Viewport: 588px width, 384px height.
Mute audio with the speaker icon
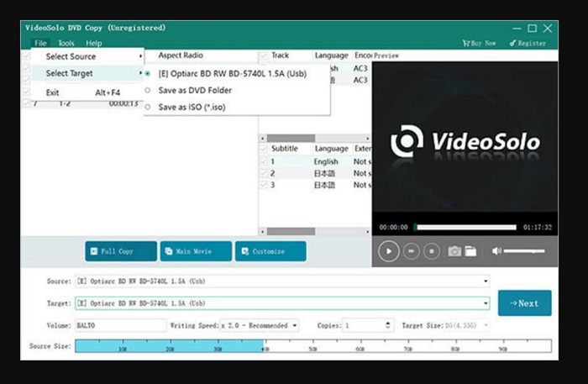click(x=496, y=251)
